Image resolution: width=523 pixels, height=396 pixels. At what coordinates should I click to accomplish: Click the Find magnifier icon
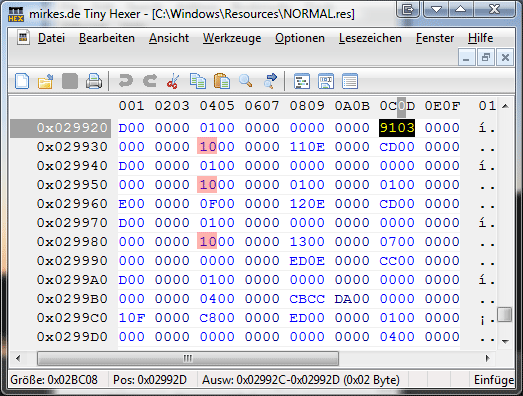click(245, 81)
